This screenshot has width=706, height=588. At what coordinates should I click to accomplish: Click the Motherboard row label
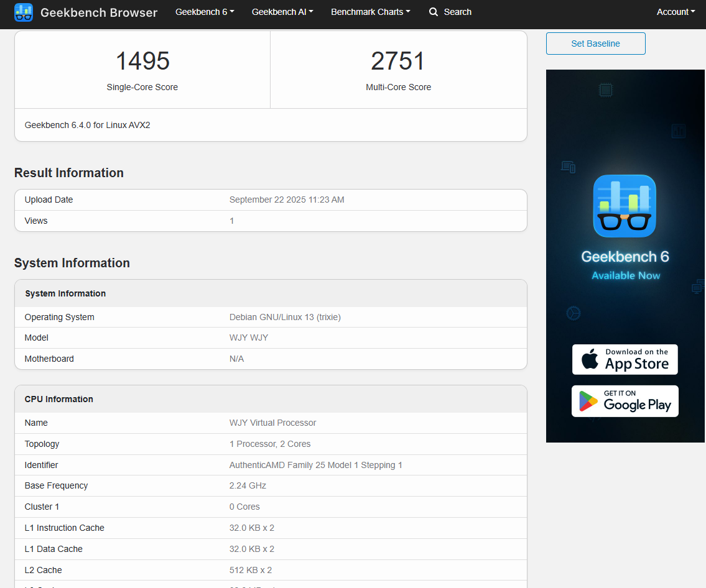tap(49, 359)
